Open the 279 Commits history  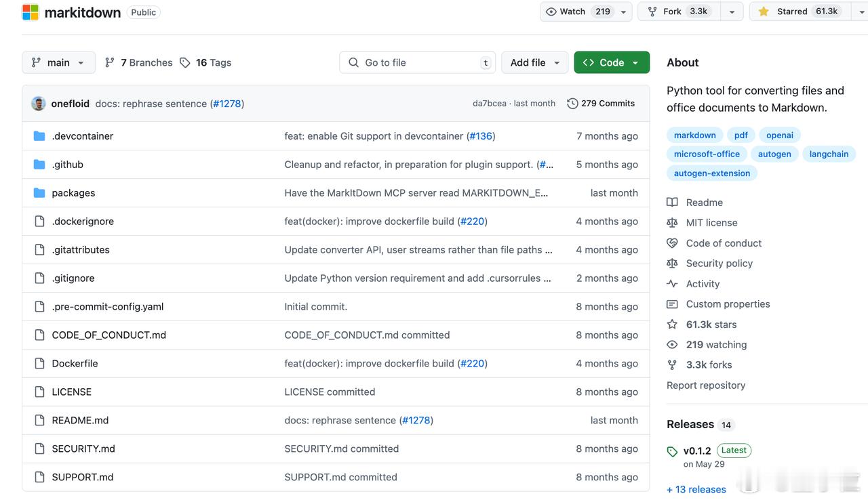click(x=601, y=104)
